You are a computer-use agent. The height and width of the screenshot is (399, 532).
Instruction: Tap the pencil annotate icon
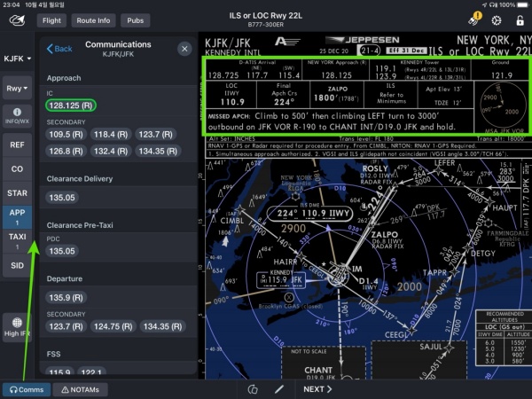278,388
